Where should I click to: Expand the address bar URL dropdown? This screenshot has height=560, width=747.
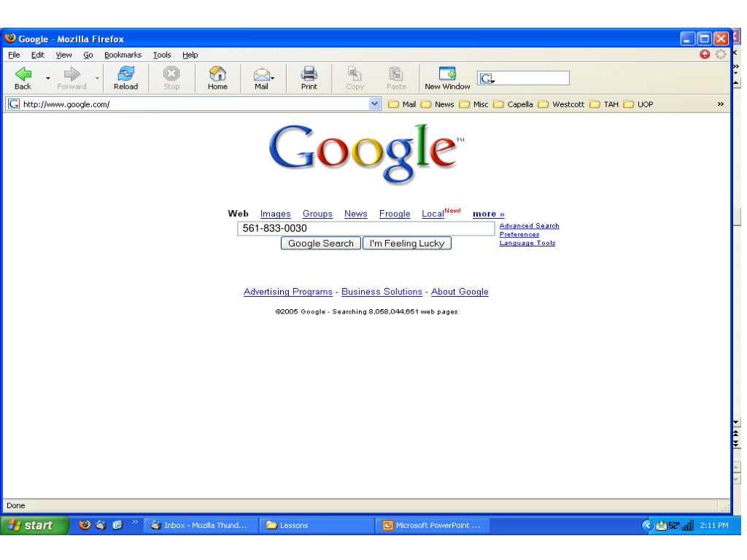tap(375, 104)
